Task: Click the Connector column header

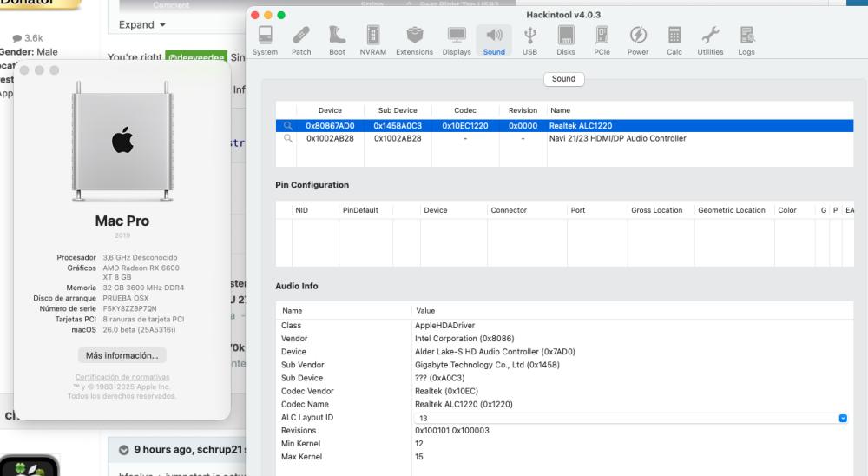Action: [527, 210]
